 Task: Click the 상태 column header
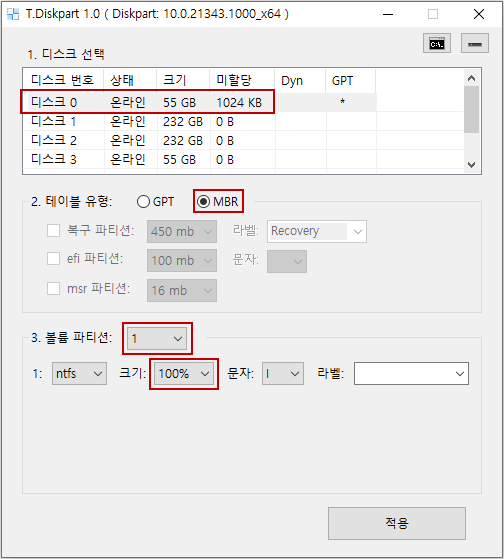[x=130, y=81]
